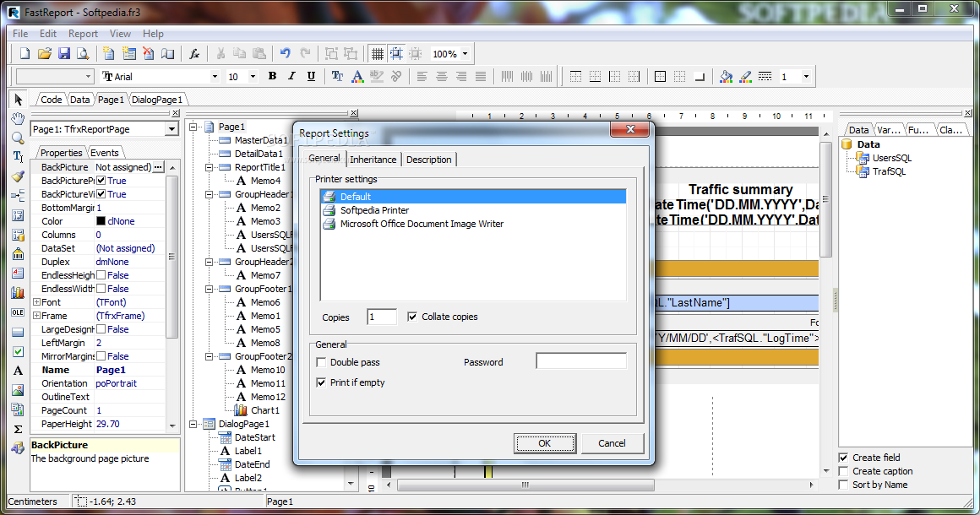Click the horizontal scrollbar of the design area
The height and width of the screenshot is (515, 980).
[525, 485]
